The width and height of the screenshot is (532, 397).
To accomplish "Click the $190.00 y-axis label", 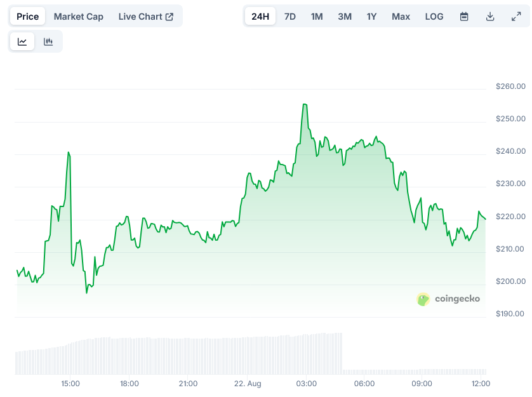I will (510, 313).
